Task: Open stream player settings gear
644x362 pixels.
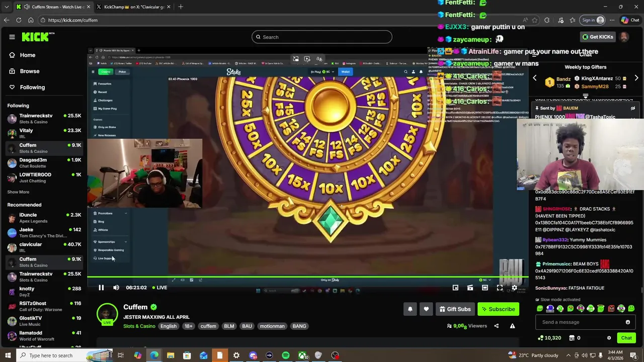Action: (514, 288)
